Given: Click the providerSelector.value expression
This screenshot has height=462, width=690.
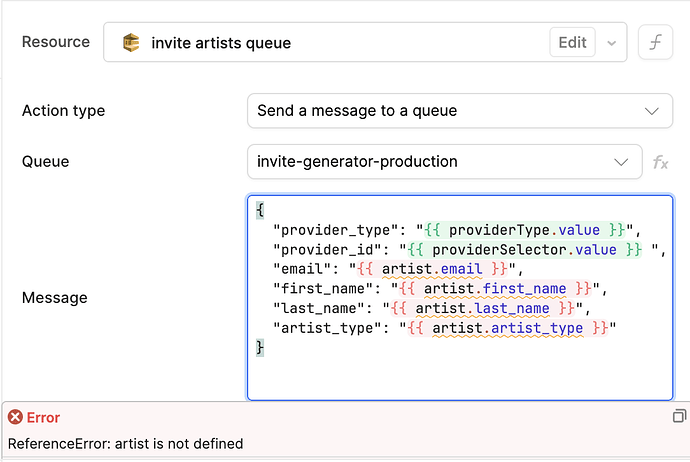Looking at the screenshot, I should tap(525, 249).
